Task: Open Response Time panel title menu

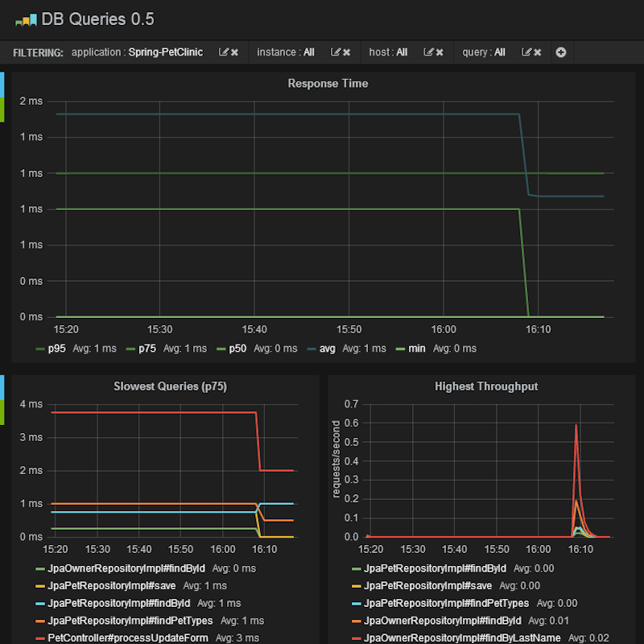Action: coord(328,84)
